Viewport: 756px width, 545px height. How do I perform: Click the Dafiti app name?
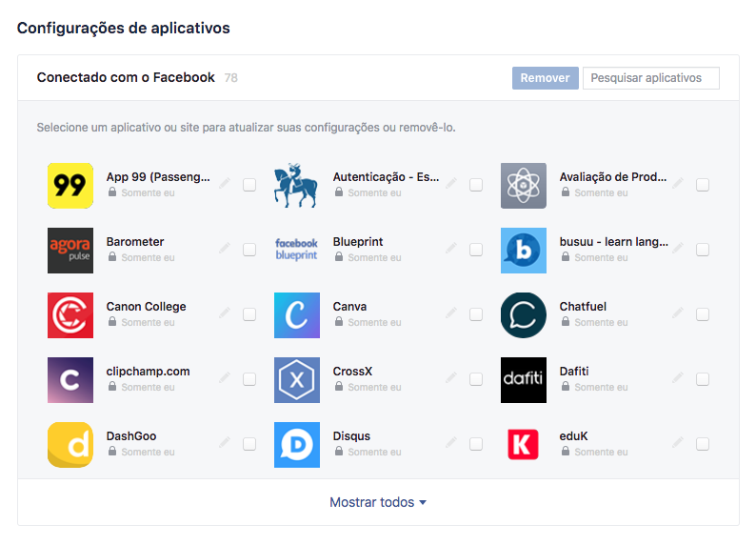point(574,372)
